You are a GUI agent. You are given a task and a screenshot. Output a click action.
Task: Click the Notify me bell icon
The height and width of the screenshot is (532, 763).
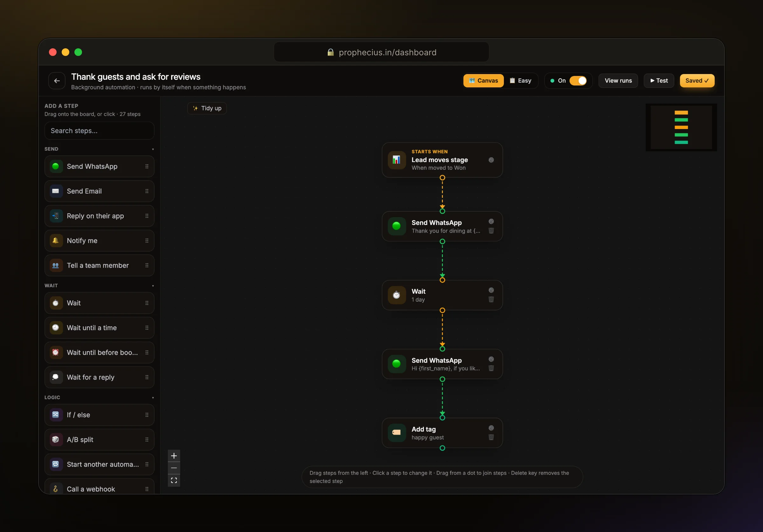click(56, 241)
